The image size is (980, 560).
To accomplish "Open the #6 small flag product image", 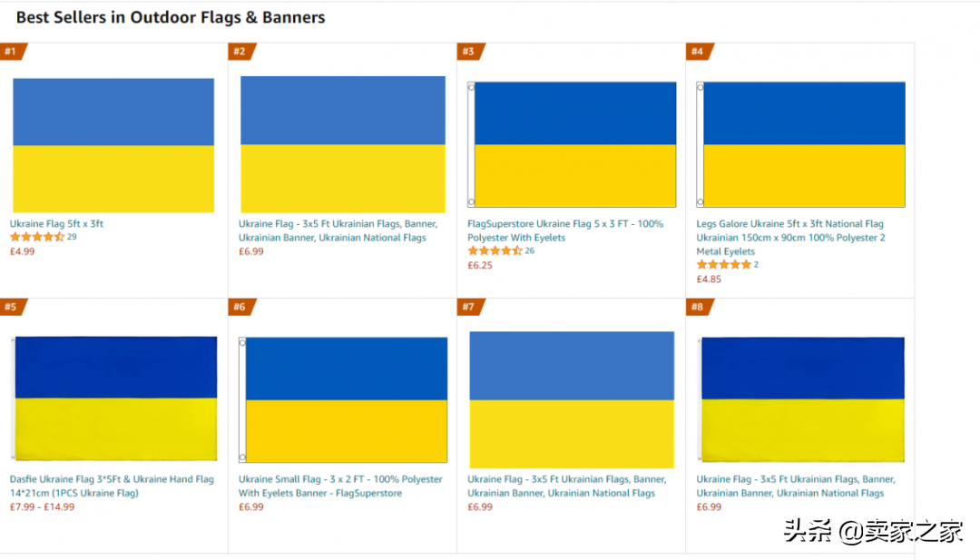I will point(343,400).
